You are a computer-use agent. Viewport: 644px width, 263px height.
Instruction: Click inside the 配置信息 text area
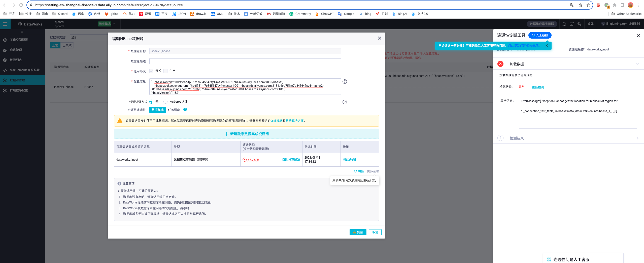click(x=245, y=86)
